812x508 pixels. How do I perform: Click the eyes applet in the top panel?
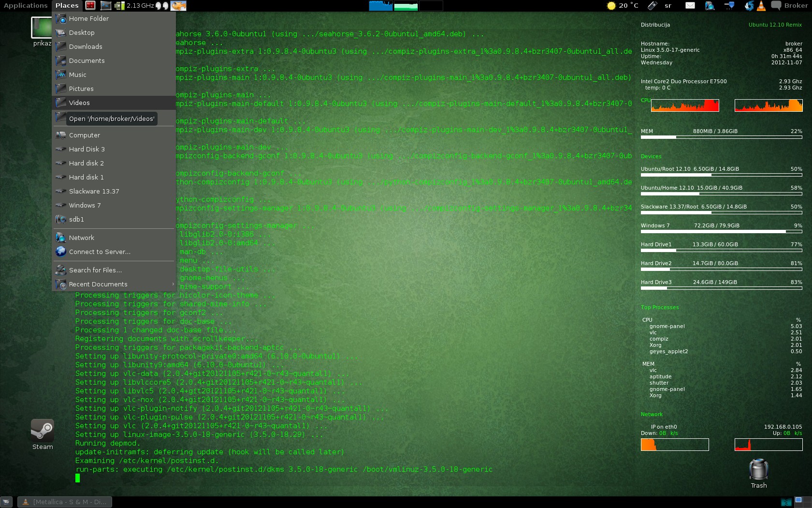pos(162,6)
